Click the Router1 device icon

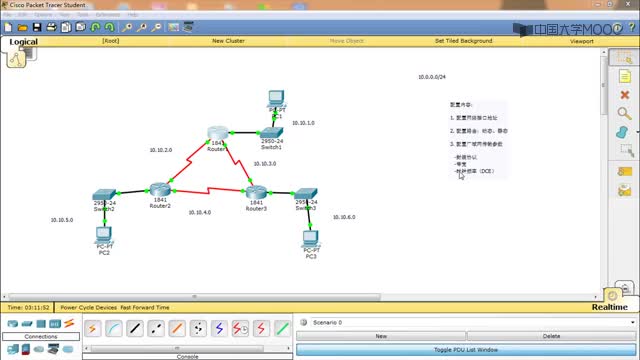click(x=217, y=133)
